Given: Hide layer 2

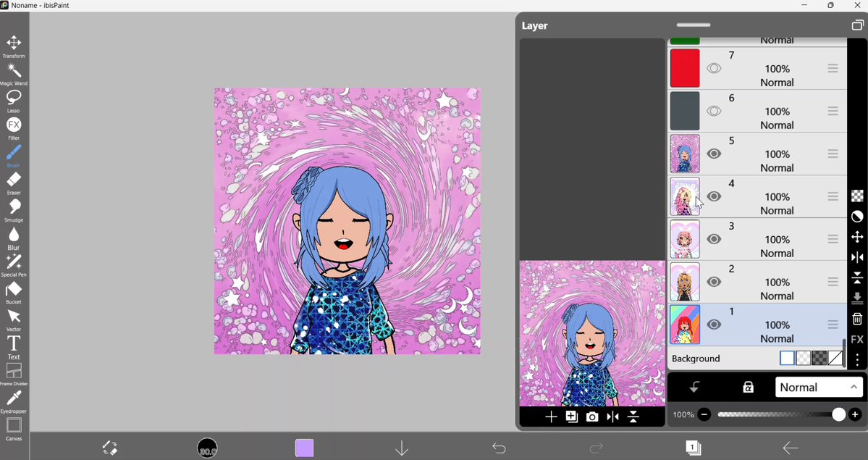Looking at the screenshot, I should point(714,282).
